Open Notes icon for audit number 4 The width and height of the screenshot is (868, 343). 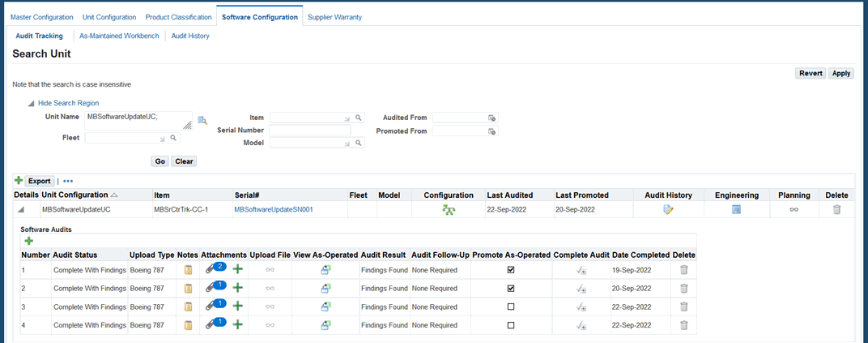(x=188, y=325)
